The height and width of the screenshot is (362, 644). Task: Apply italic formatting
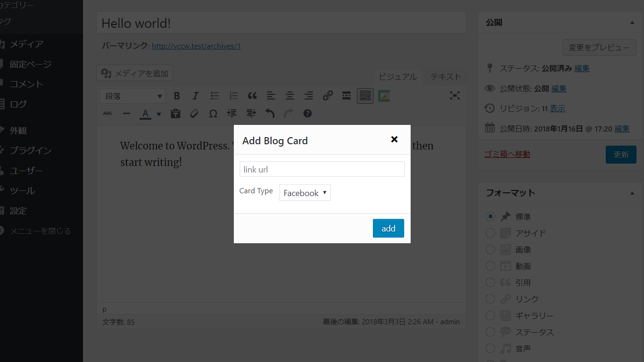click(x=196, y=96)
